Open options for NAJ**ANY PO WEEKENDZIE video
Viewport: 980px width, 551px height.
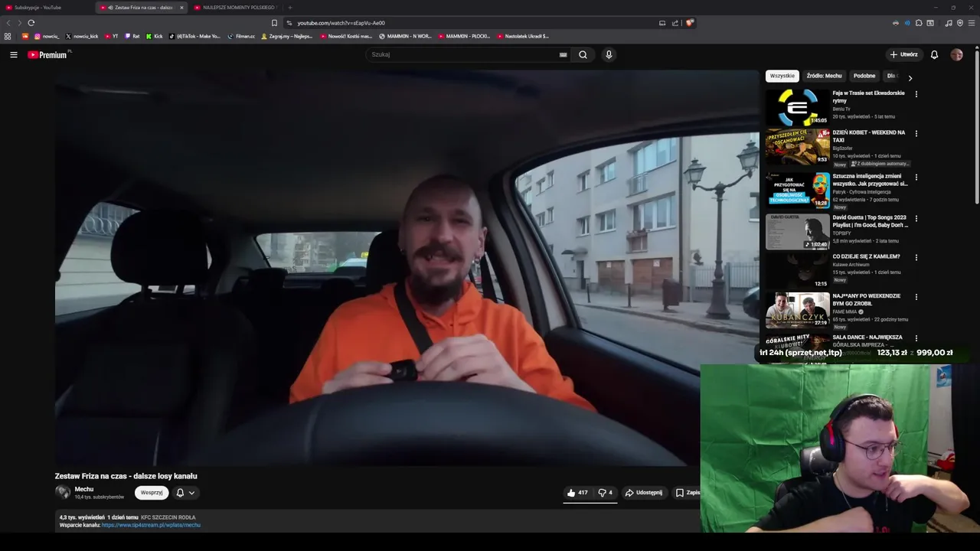(916, 297)
